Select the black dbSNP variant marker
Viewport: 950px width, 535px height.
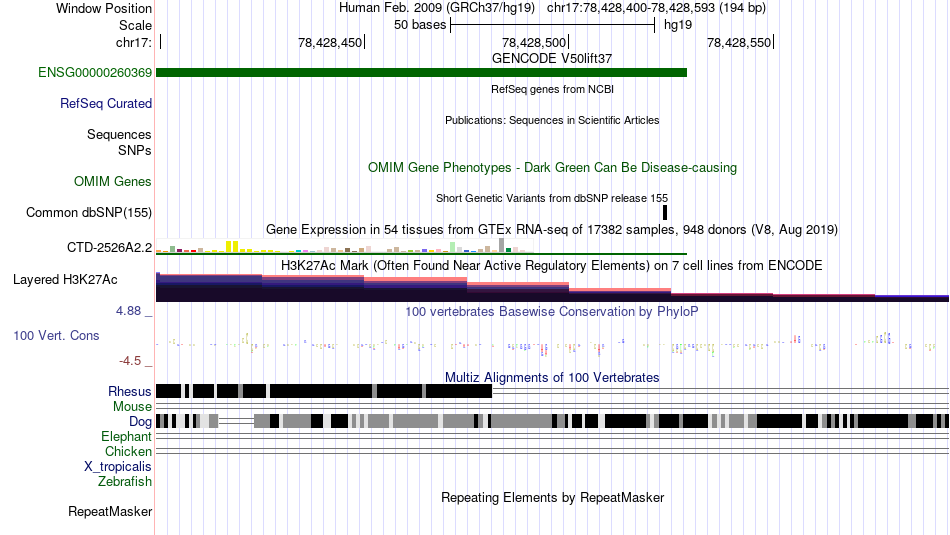click(x=665, y=213)
